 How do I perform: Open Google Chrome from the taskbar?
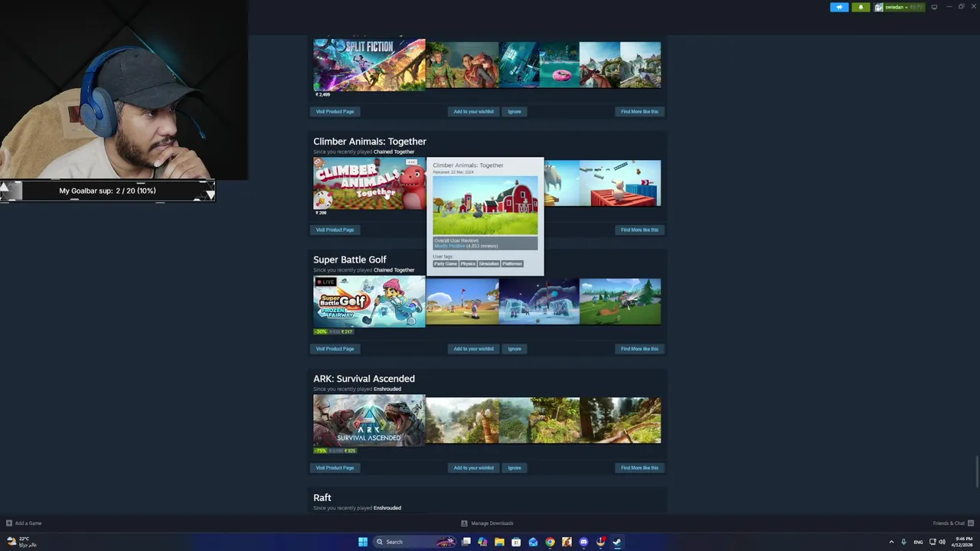[550, 542]
